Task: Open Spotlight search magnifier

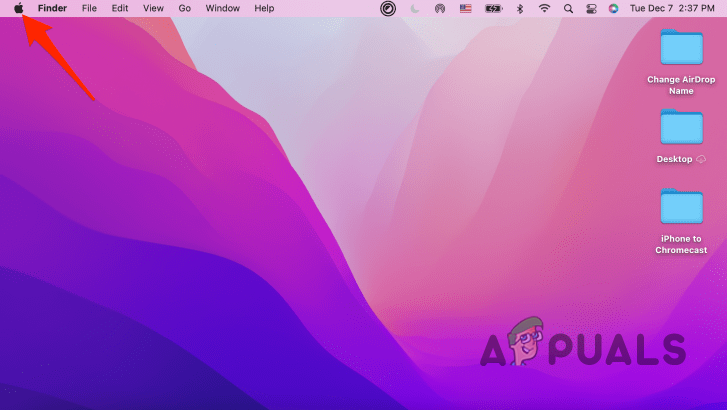Action: 569,8
